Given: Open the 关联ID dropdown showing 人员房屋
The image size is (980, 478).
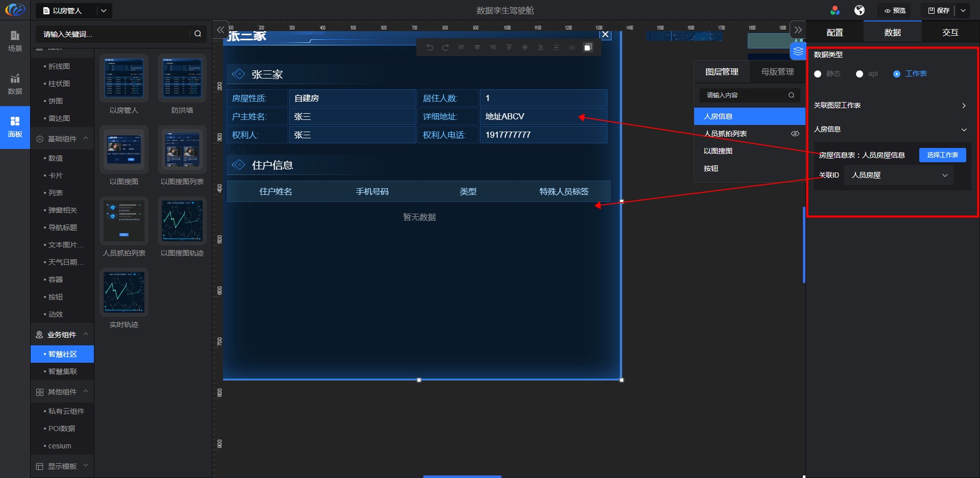Looking at the screenshot, I should click(x=898, y=175).
